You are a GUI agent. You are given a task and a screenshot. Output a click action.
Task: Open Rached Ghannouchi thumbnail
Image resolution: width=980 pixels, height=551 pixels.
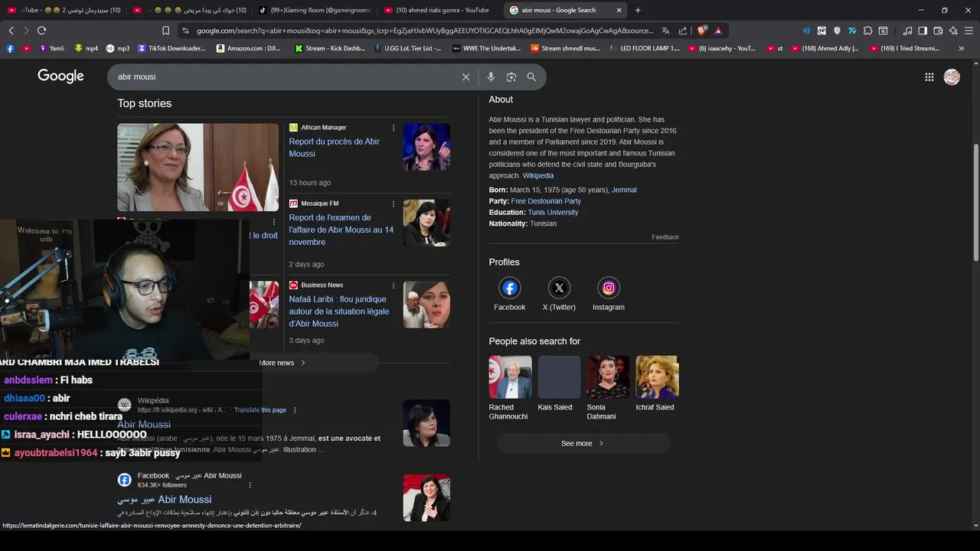pyautogui.click(x=510, y=377)
